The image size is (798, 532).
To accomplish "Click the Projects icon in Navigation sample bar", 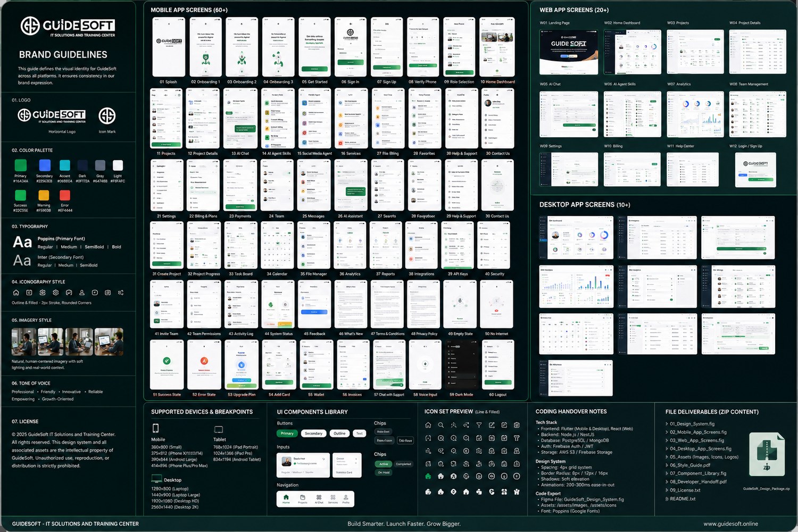I will [x=303, y=497].
